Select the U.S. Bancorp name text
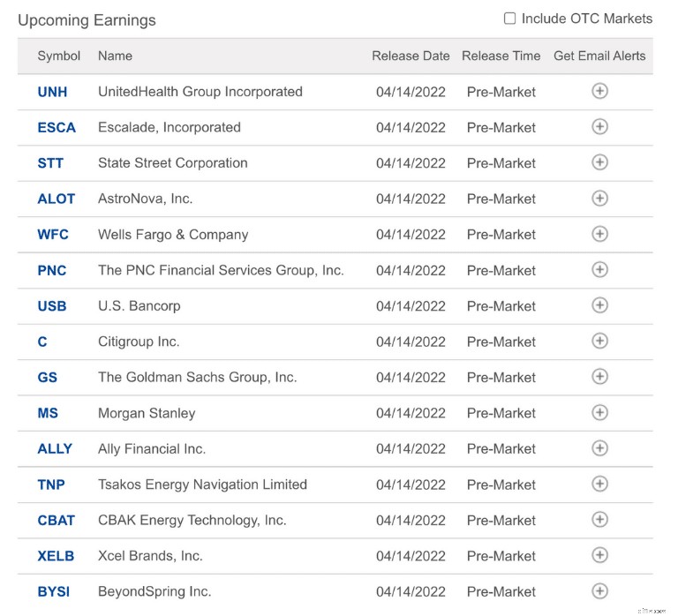The width and height of the screenshot is (678, 616). coord(139,306)
